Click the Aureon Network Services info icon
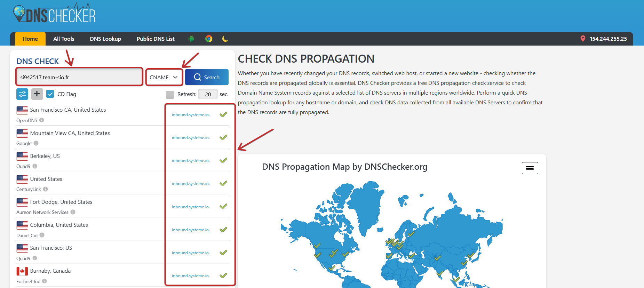Viewport: 644px width, 288px height. tap(73, 212)
